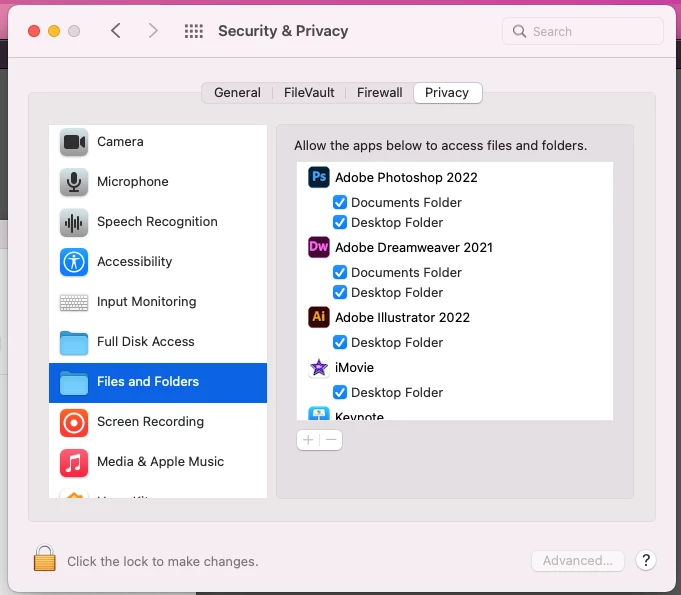Click the Screen Recording icon
Image resolution: width=681 pixels, height=595 pixels.
click(74, 423)
